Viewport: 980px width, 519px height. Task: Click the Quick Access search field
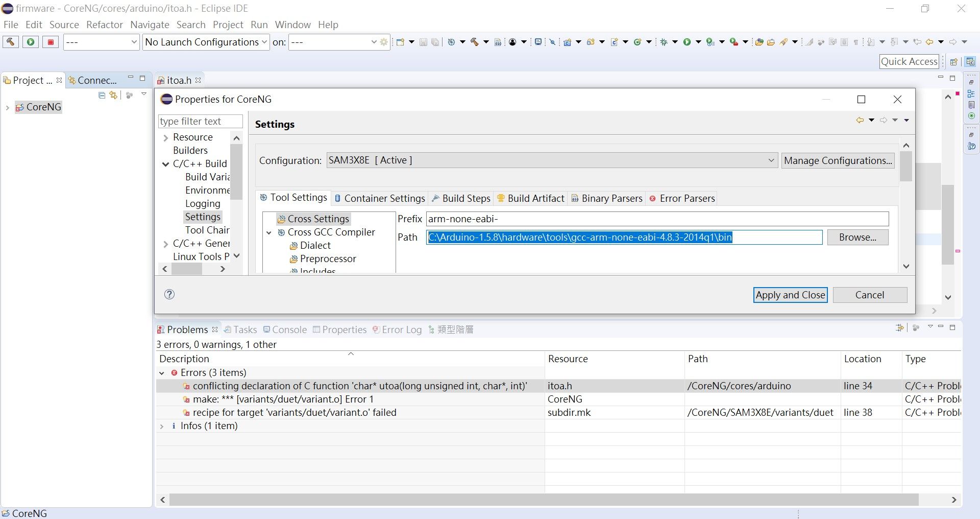coord(910,61)
